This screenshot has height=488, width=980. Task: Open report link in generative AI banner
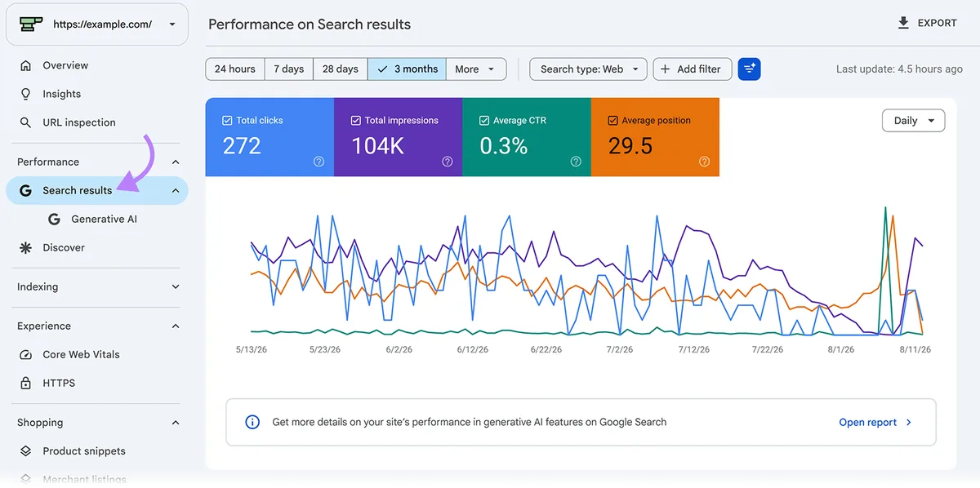pyautogui.click(x=875, y=422)
